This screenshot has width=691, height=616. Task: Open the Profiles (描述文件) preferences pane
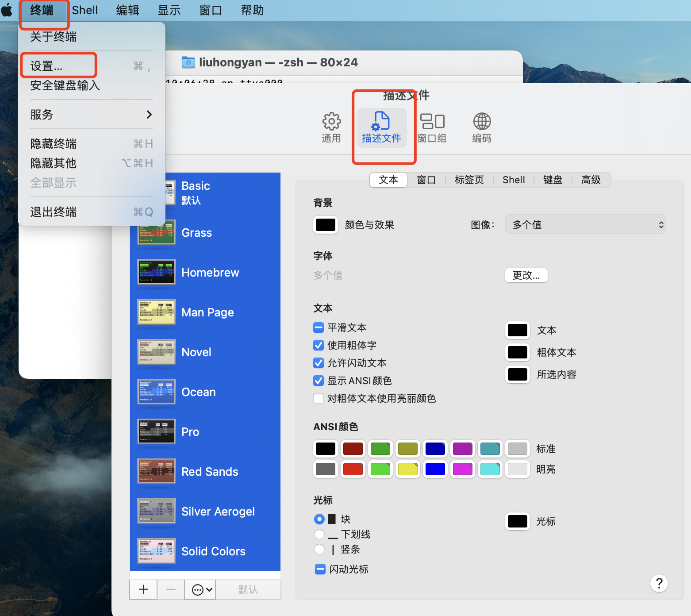click(x=381, y=127)
